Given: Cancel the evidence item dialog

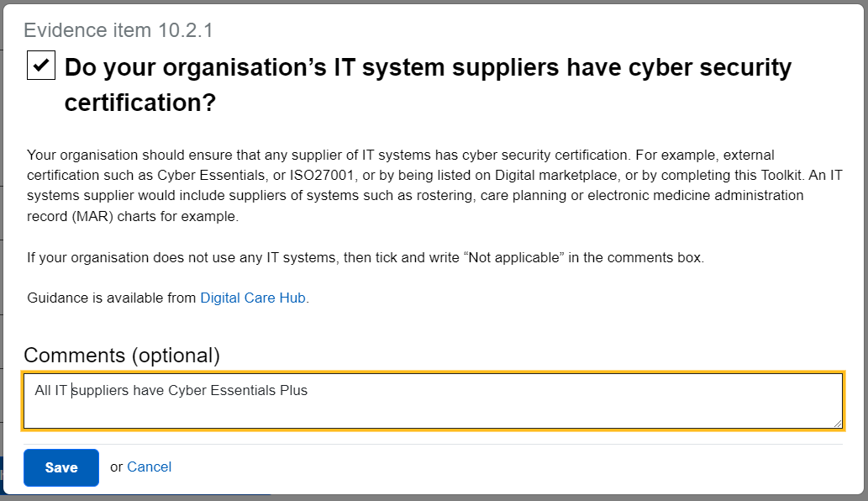Looking at the screenshot, I should [x=149, y=467].
